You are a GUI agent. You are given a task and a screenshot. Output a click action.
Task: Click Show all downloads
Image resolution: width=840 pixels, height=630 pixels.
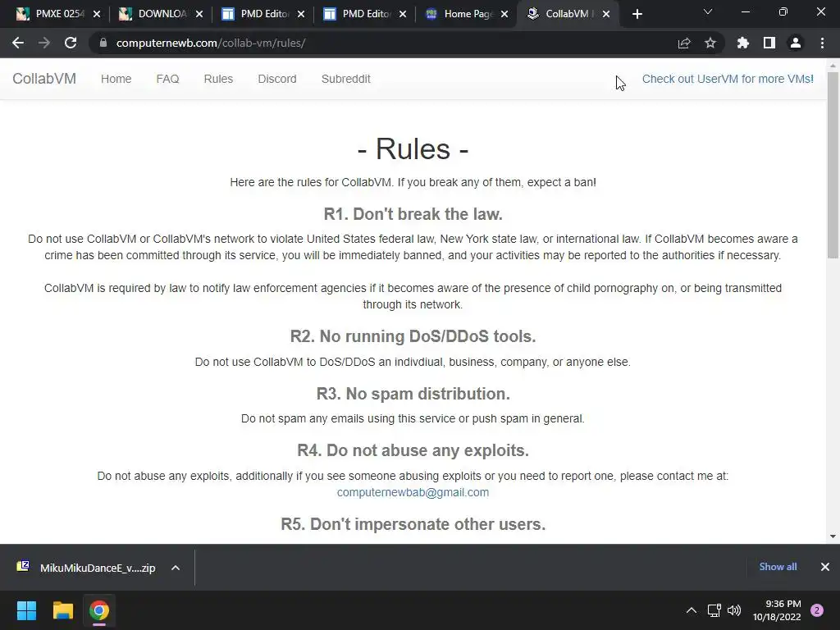point(778,567)
